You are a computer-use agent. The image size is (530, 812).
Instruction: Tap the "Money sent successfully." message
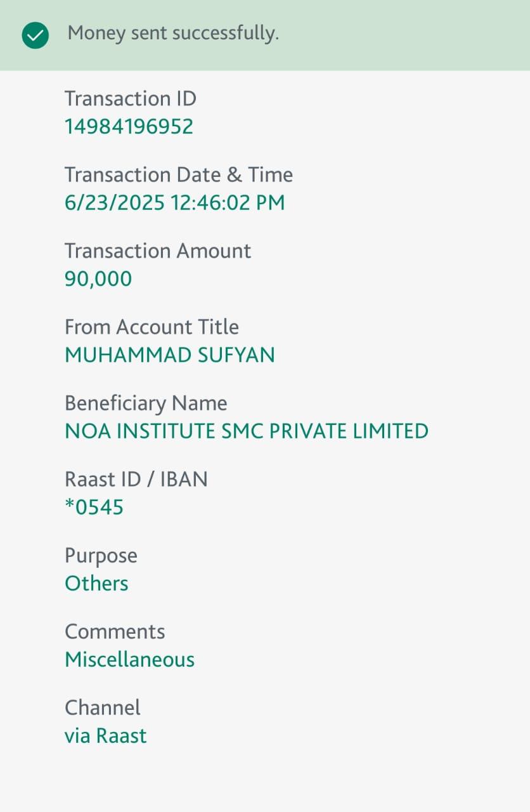pos(173,33)
